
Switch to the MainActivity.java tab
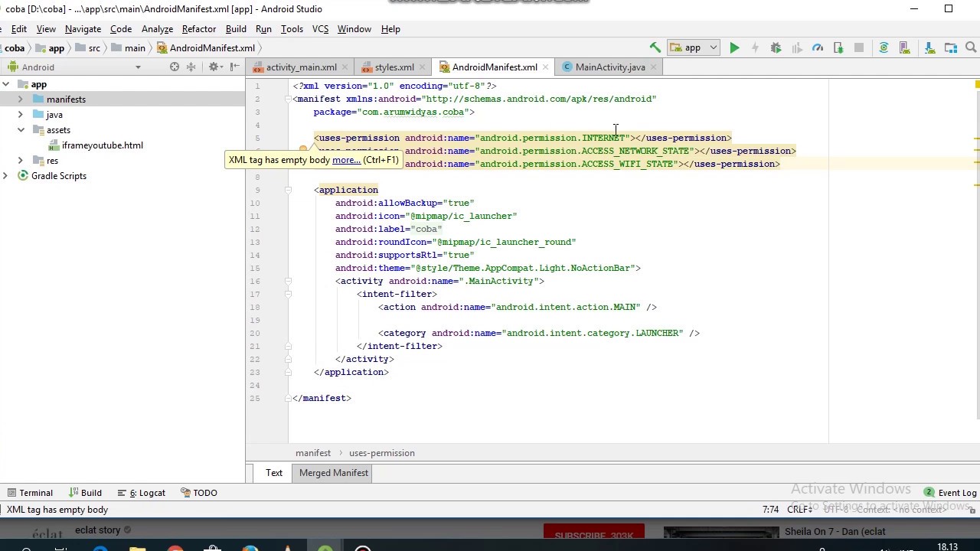pyautogui.click(x=609, y=67)
